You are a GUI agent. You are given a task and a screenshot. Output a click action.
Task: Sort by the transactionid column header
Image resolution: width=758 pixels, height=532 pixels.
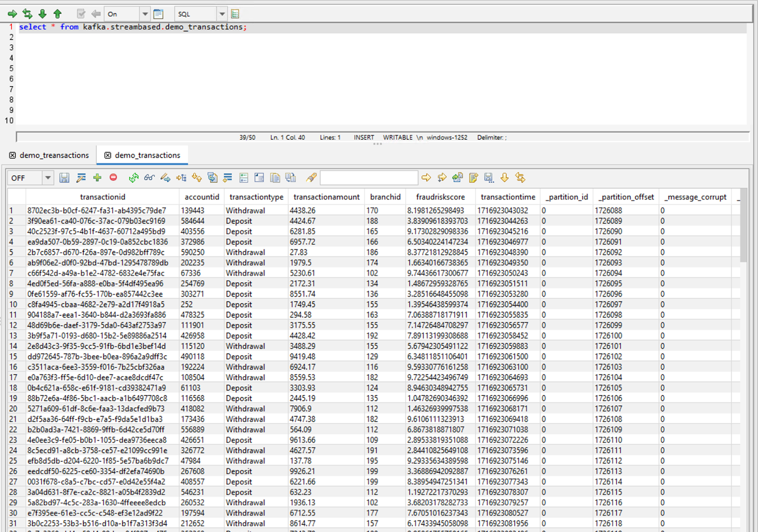103,197
